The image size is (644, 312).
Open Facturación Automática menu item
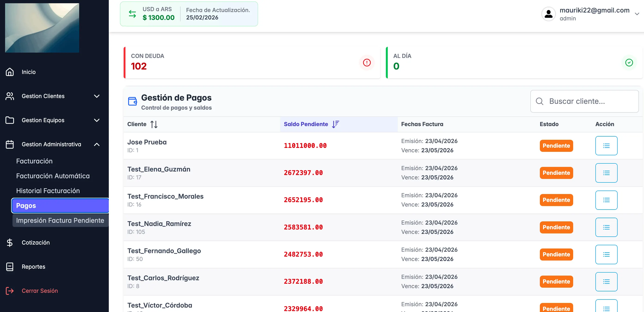53,176
